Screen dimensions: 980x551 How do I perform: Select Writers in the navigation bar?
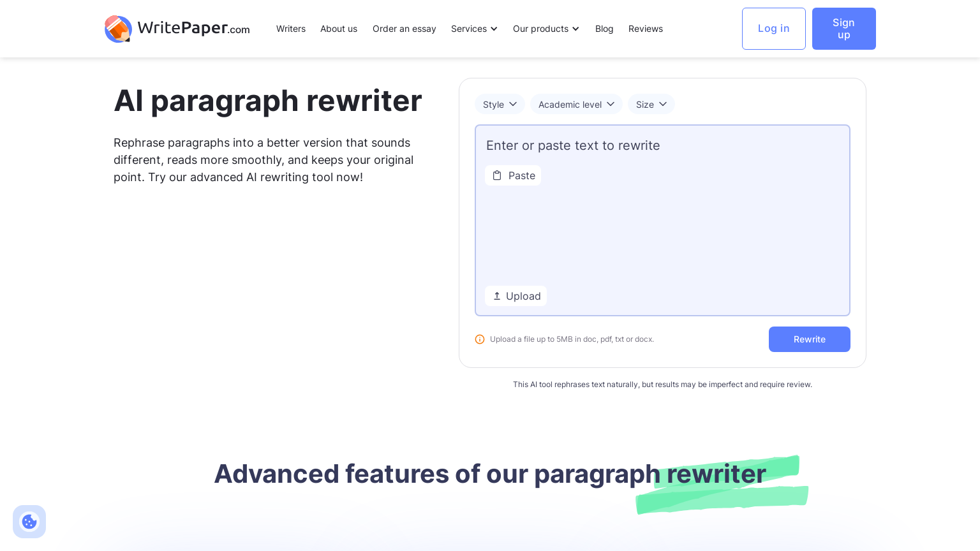[291, 29]
